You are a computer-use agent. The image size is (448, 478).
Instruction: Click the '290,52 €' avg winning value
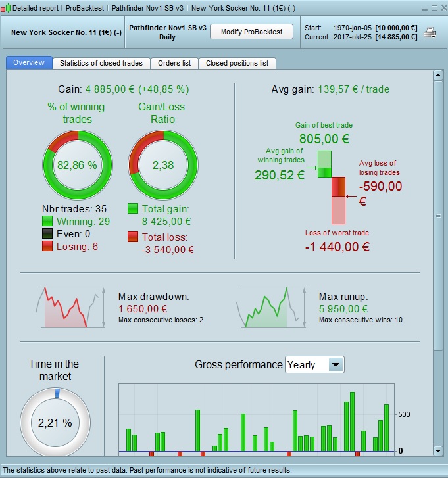click(280, 175)
